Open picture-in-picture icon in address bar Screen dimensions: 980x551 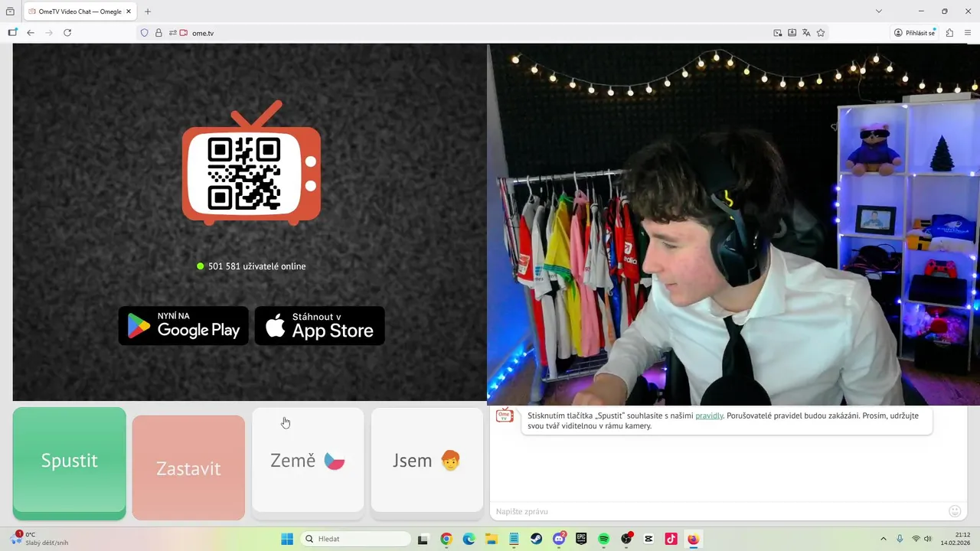point(778,33)
